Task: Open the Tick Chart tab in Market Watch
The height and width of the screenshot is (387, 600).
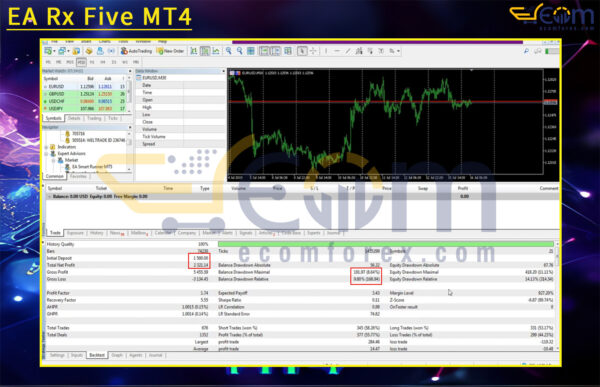Action: [x=113, y=118]
